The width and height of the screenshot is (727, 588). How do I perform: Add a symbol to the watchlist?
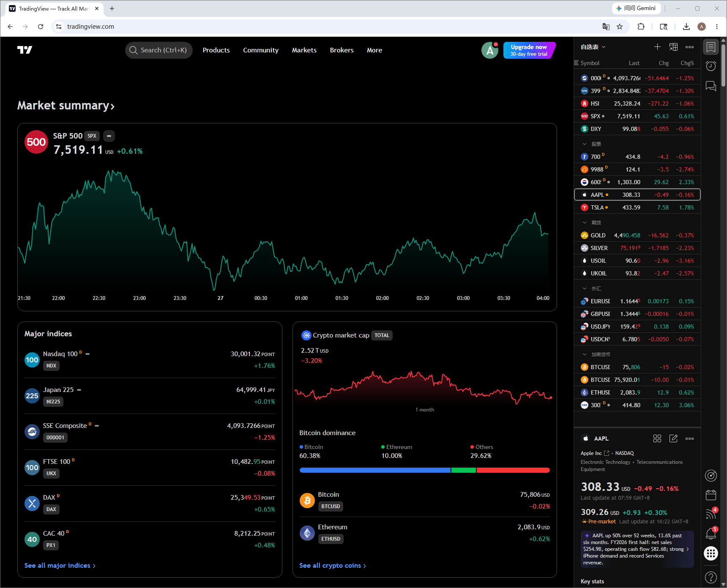point(657,47)
